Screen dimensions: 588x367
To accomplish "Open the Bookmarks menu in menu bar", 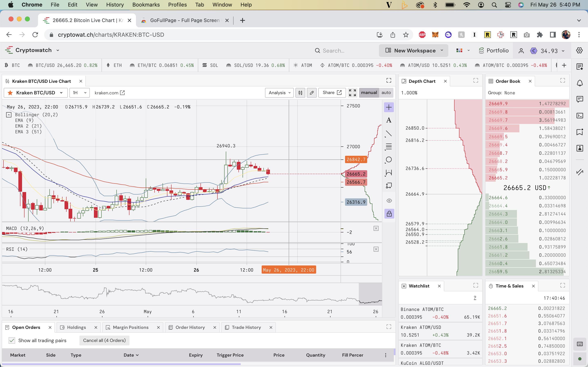I will tap(146, 5).
